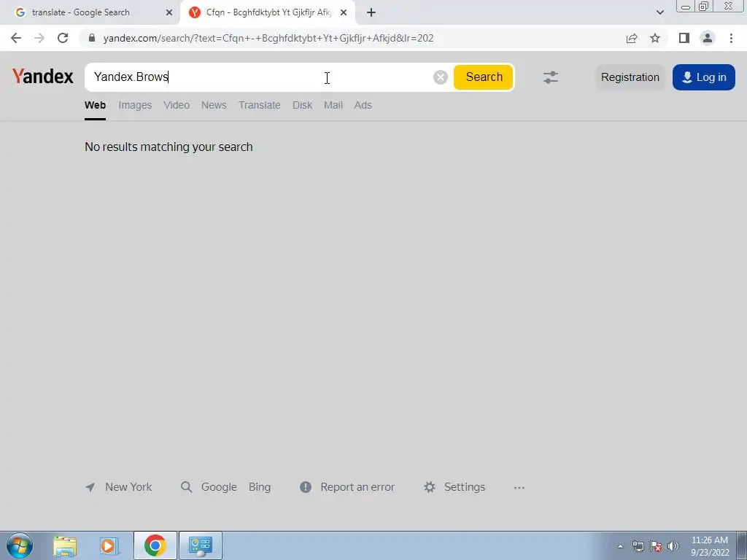Open the Translate service link

pyautogui.click(x=260, y=105)
